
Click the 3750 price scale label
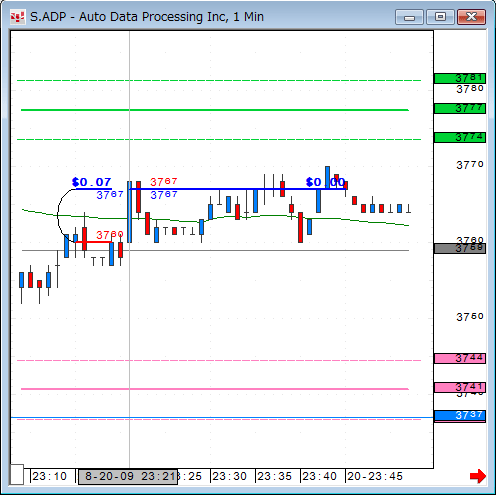pyautogui.click(x=470, y=317)
